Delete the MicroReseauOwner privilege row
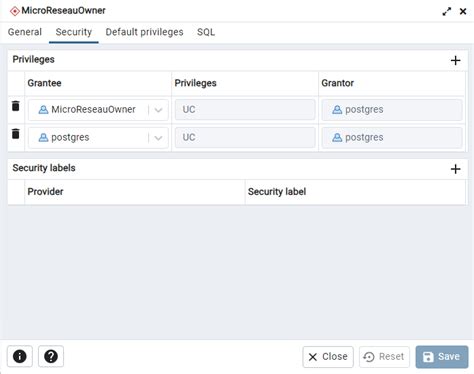This screenshot has height=374, width=474. coord(16,106)
